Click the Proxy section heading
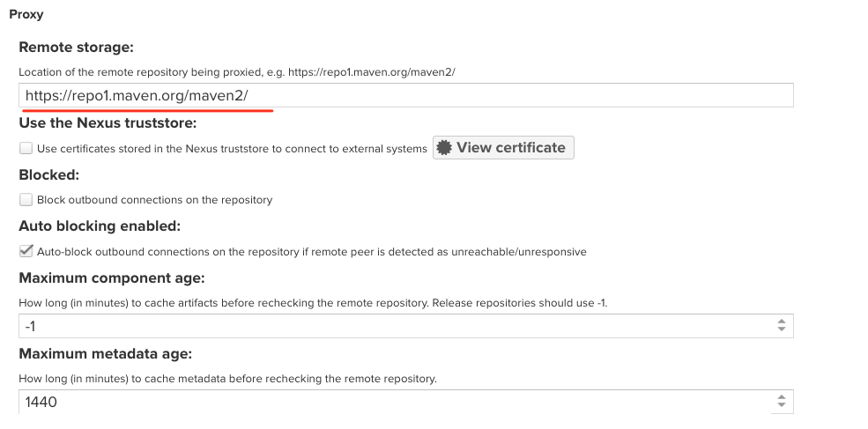The width and height of the screenshot is (868, 429). click(26, 14)
